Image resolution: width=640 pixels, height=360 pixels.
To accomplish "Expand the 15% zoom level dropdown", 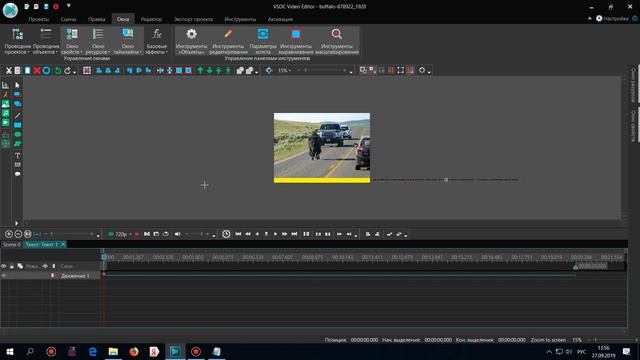I will [x=289, y=71].
